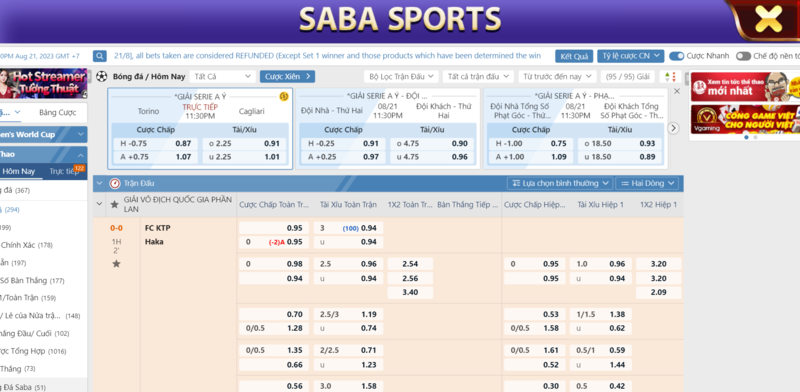Click the up-down sort arrows icon
The height and width of the screenshot is (392, 800).
[x=670, y=77]
